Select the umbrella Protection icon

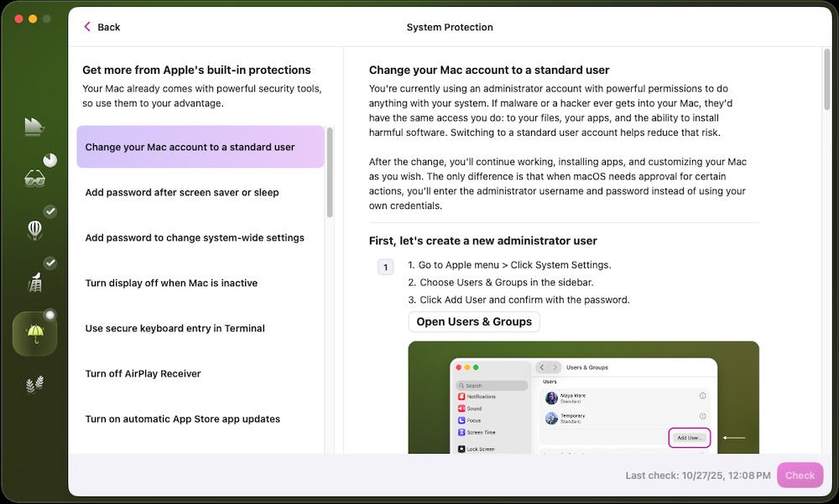(x=35, y=334)
